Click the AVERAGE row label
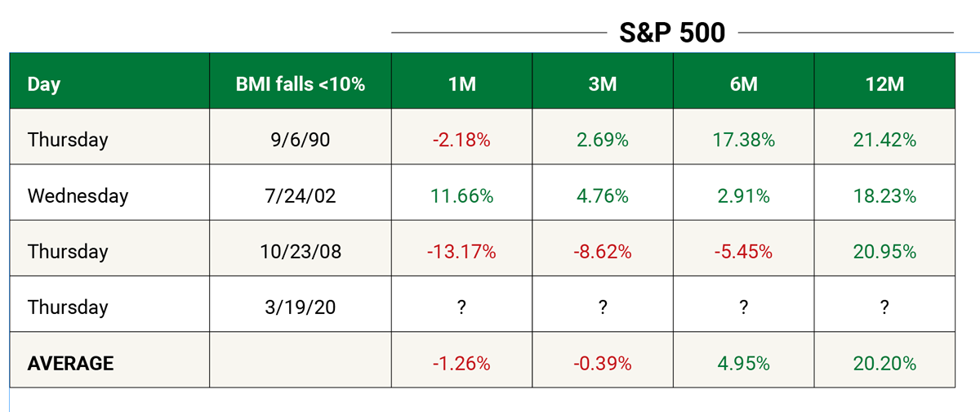This screenshot has height=412, width=980. [70, 364]
